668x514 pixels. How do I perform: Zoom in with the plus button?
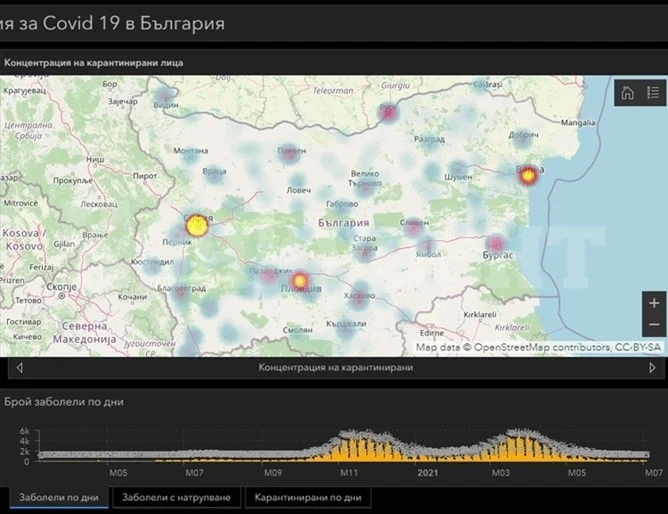pos(654,303)
